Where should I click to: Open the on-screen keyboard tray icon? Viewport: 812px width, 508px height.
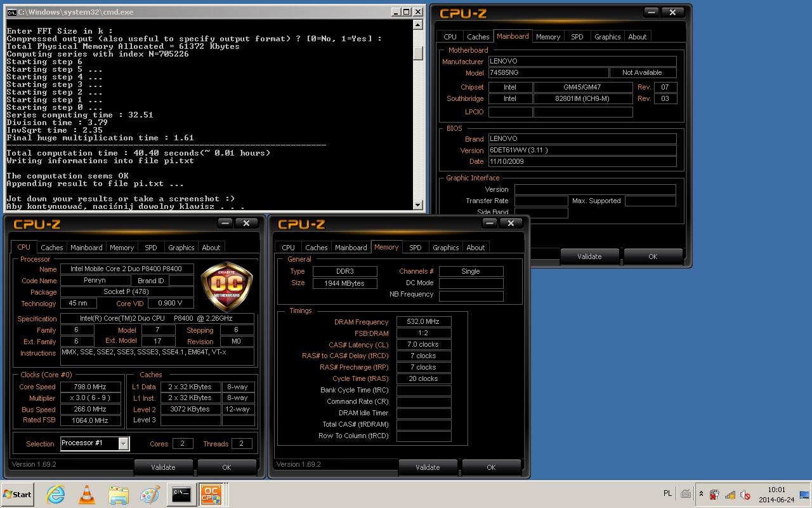pos(686,493)
